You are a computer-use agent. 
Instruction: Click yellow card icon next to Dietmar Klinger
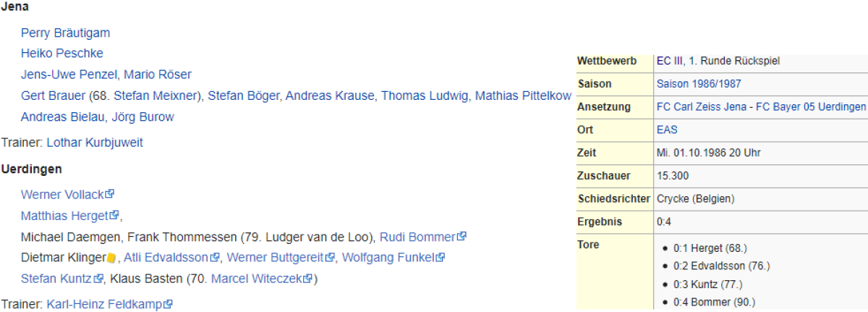[x=111, y=258]
